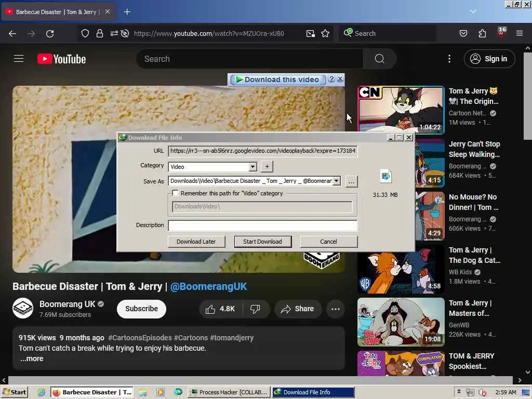Close the Download this video panel

(x=340, y=79)
